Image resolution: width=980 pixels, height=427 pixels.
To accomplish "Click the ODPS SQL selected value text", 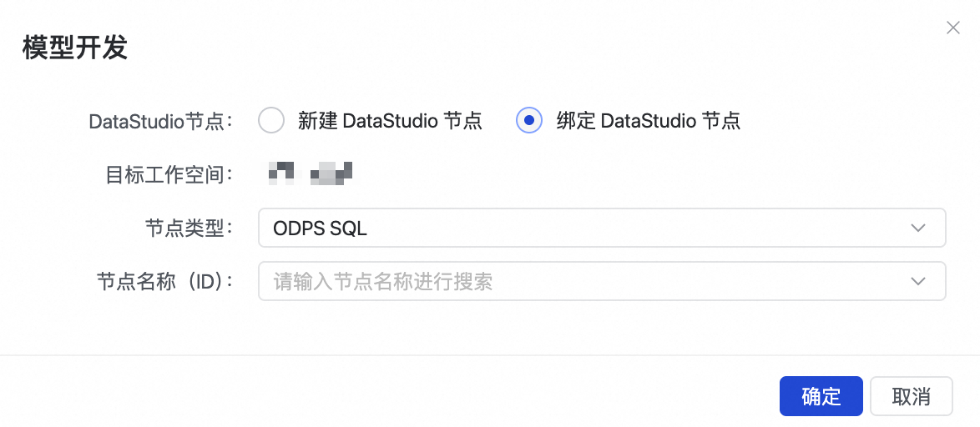I will (321, 229).
